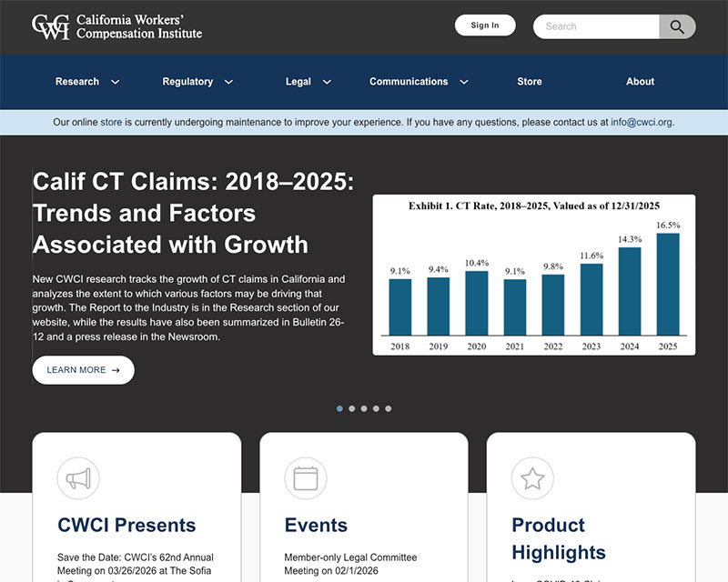Expand the Regulatory dropdown chevron
The width and height of the screenshot is (728, 582).
pos(228,82)
